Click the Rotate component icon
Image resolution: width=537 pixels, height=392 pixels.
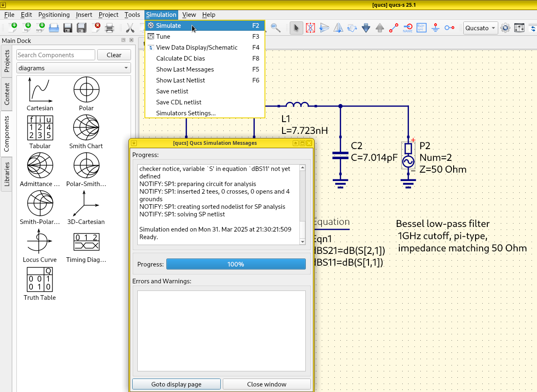click(352, 28)
